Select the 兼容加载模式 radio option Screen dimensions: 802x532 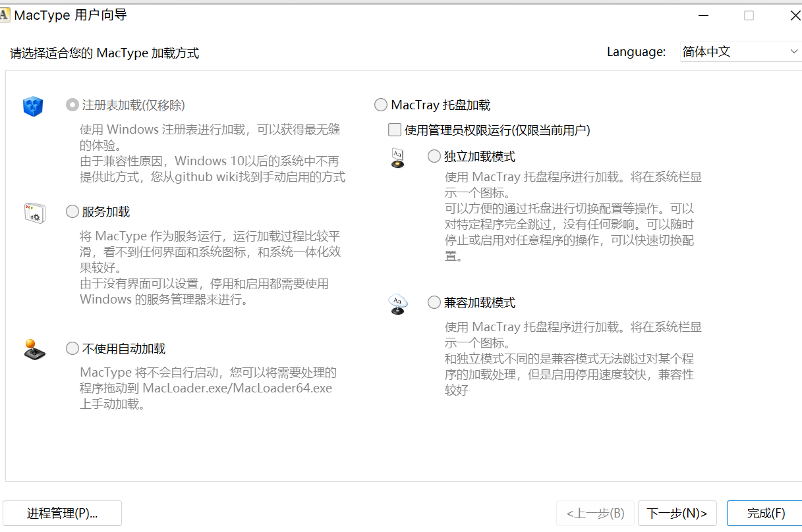click(x=434, y=302)
